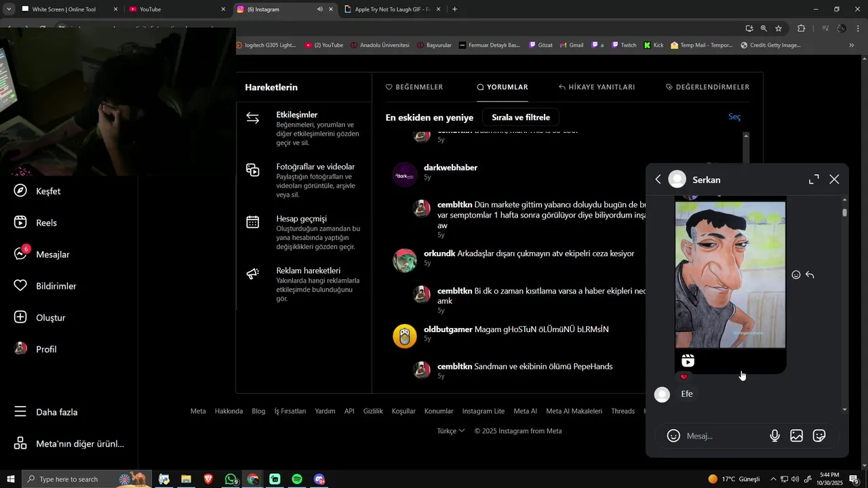
Task: Open Mesajlar with 6 unread badge
Action: [x=42, y=254]
